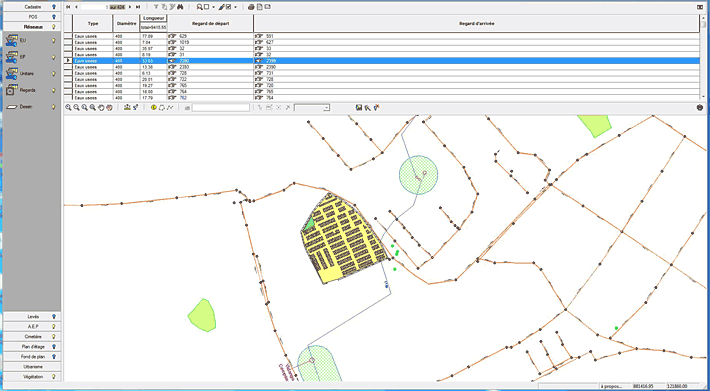Open the Fond de plan panel tab
This screenshot has height=391, width=710.
click(x=32, y=357)
